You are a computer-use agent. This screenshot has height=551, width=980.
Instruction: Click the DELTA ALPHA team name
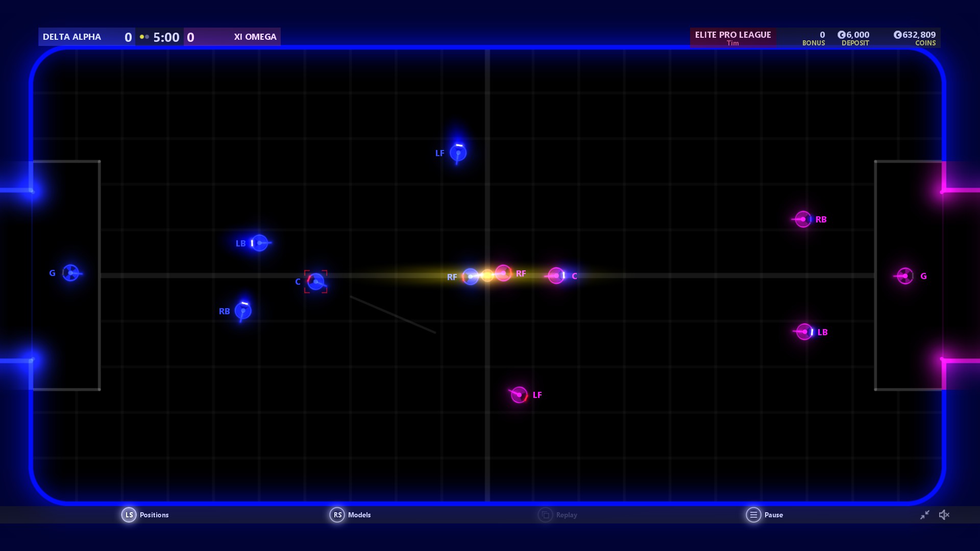click(71, 37)
